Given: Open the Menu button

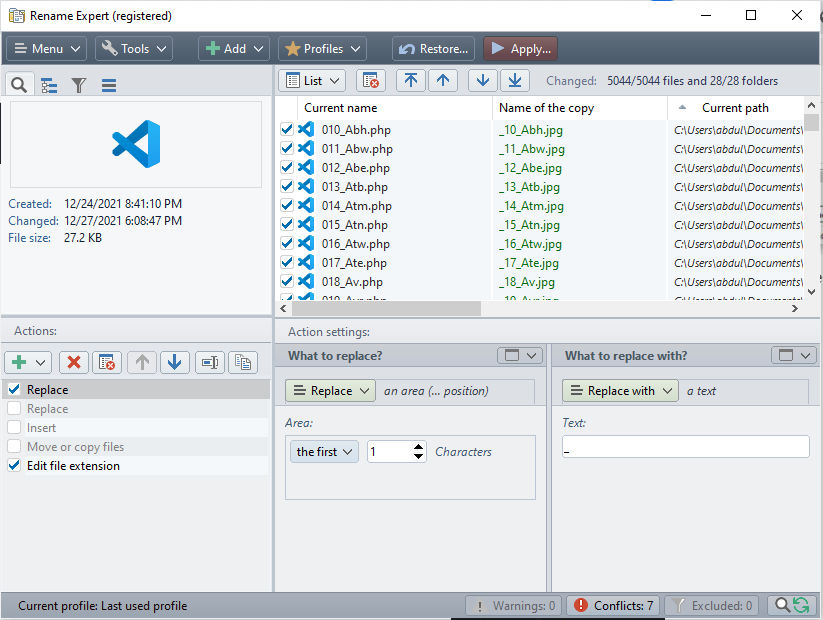Looking at the screenshot, I should tap(47, 49).
